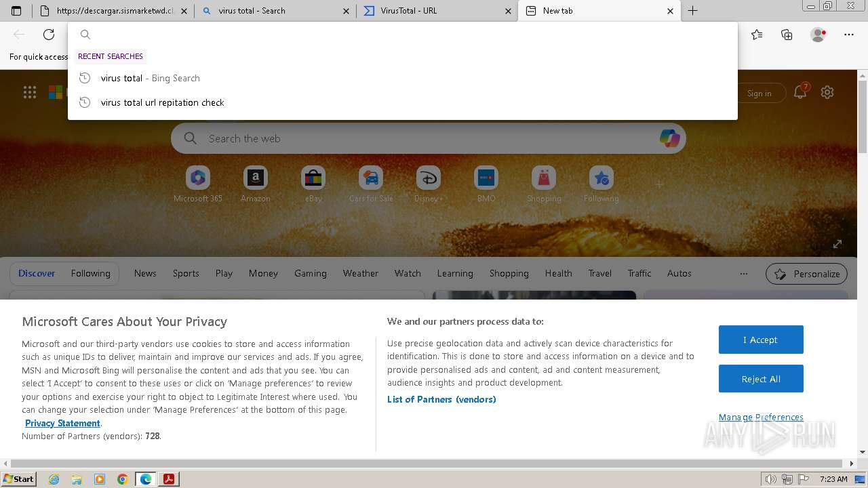The height and width of the screenshot is (488, 868).
Task: Click the taskbar clock 7:23 AM
Action: (x=833, y=479)
